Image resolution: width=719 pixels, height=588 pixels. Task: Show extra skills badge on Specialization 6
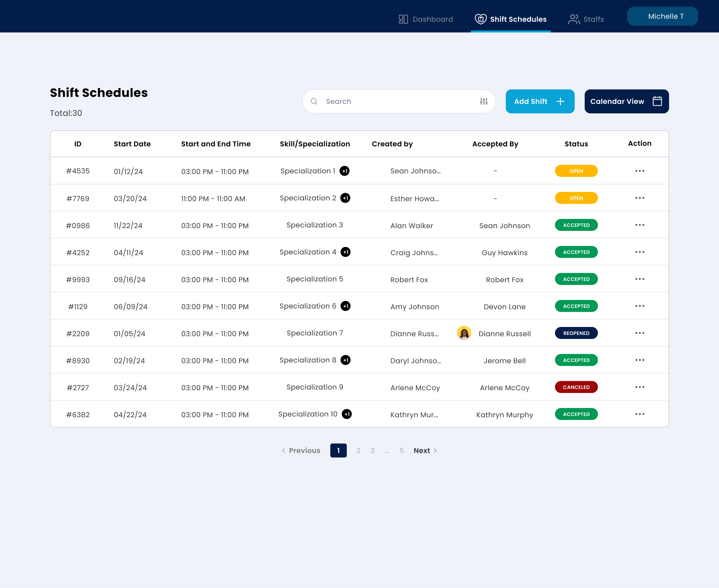(x=345, y=306)
